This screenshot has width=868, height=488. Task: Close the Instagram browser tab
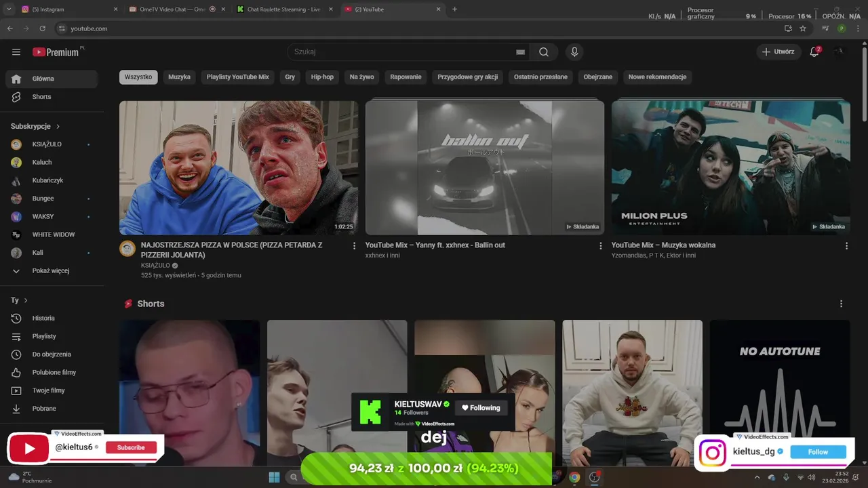click(x=115, y=9)
